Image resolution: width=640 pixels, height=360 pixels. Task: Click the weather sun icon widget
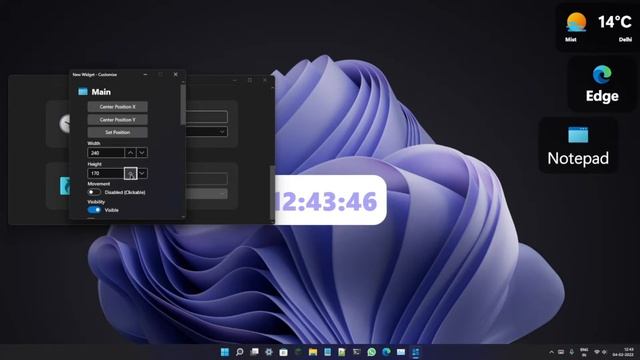[x=576, y=22]
